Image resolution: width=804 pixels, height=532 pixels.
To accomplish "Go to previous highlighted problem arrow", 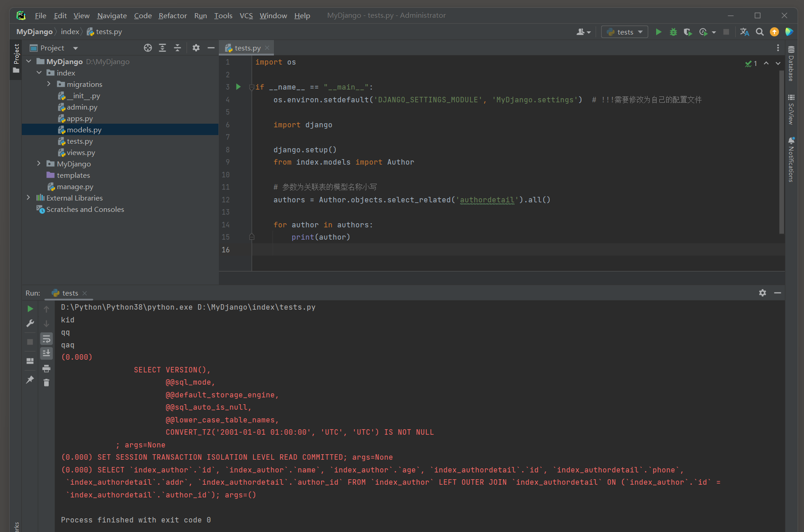I will pyautogui.click(x=766, y=63).
